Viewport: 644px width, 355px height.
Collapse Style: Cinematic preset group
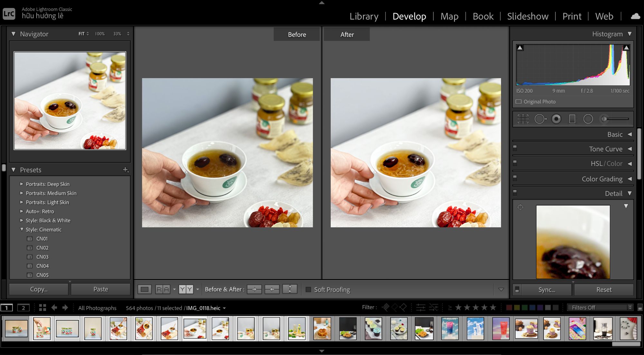coord(22,229)
